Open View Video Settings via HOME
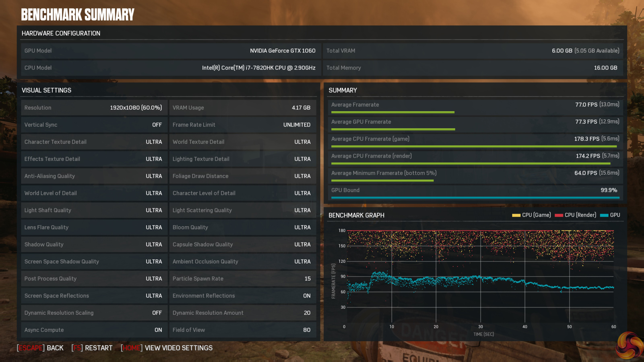 click(166, 348)
